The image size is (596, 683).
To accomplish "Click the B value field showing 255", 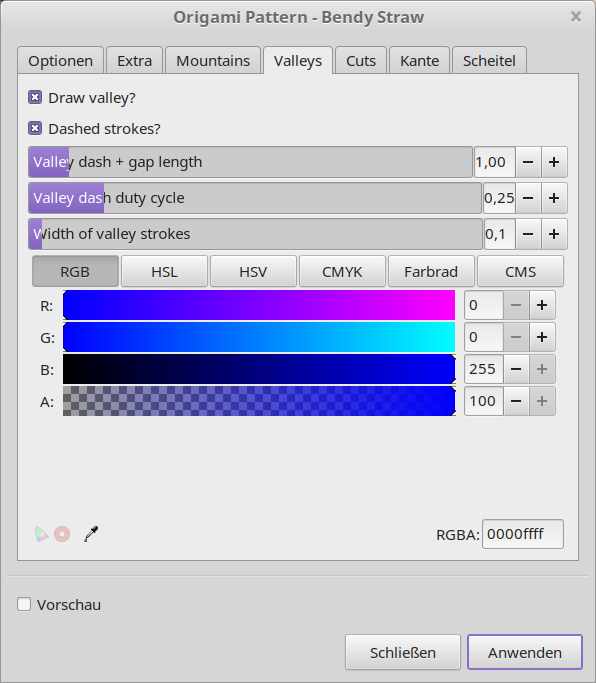I will coord(484,369).
